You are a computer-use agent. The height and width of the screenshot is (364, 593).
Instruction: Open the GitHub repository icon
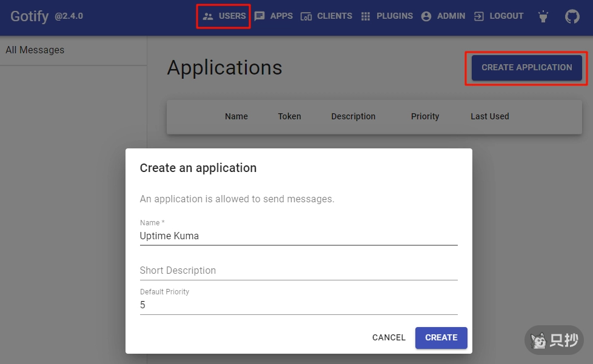click(572, 16)
